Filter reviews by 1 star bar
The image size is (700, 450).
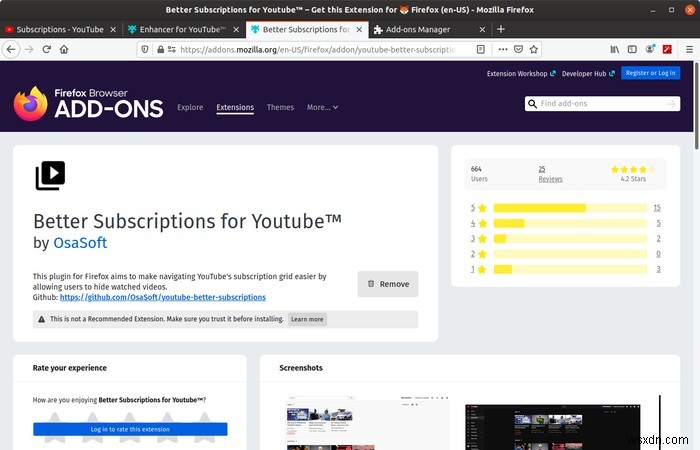click(570, 269)
